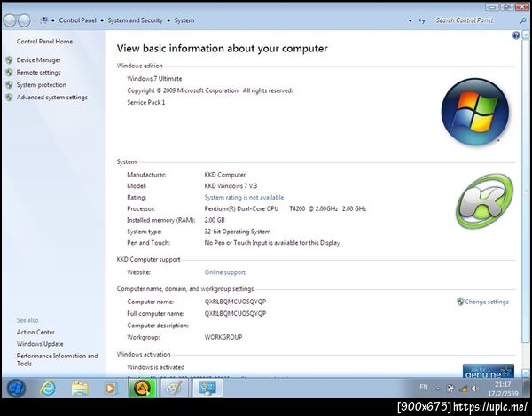Screen dimensions: 532x416
Task: Click the taskbar clock showing 21:17
Action: tap(503, 389)
